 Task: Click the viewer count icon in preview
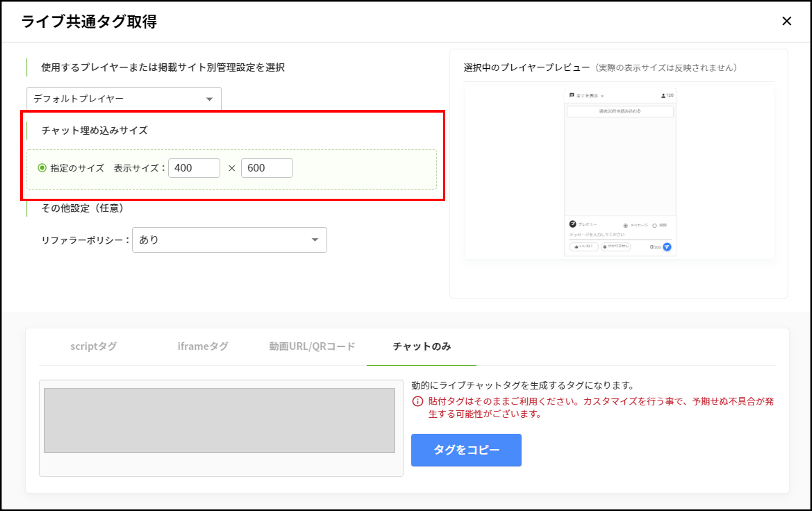(x=663, y=96)
